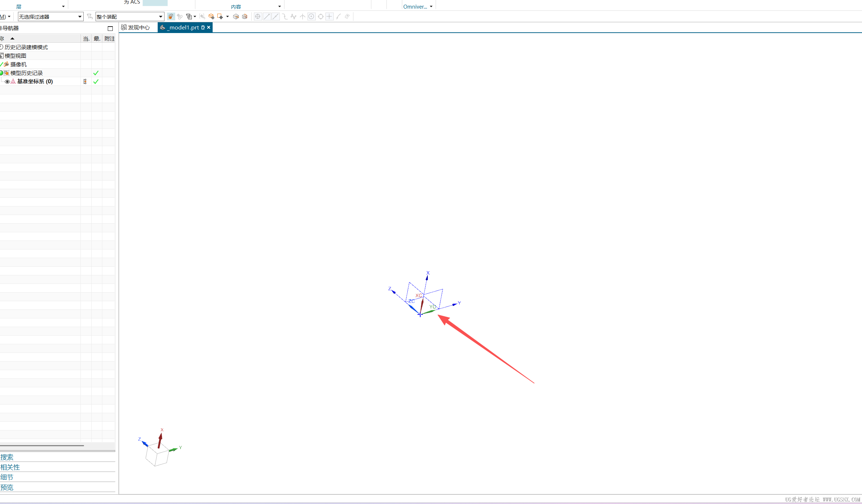The height and width of the screenshot is (504, 862).
Task: Expand the 搜索 section in navigator
Action: [x=7, y=457]
